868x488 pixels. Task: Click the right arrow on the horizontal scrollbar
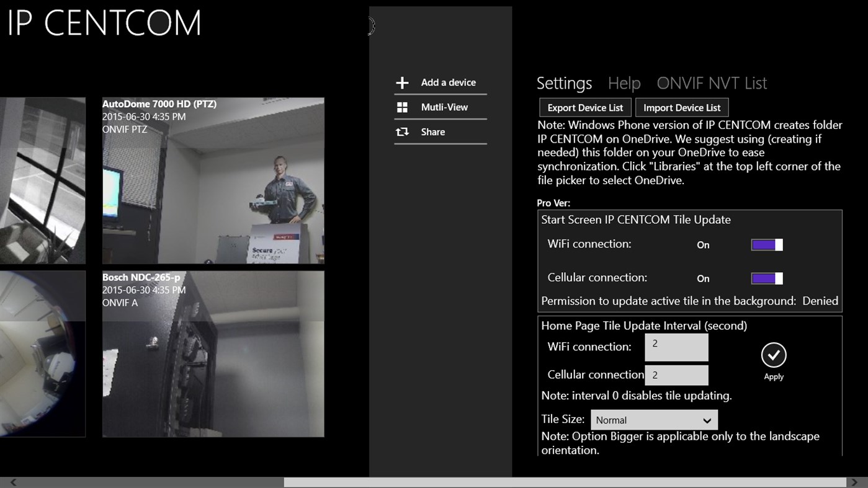[854, 482]
